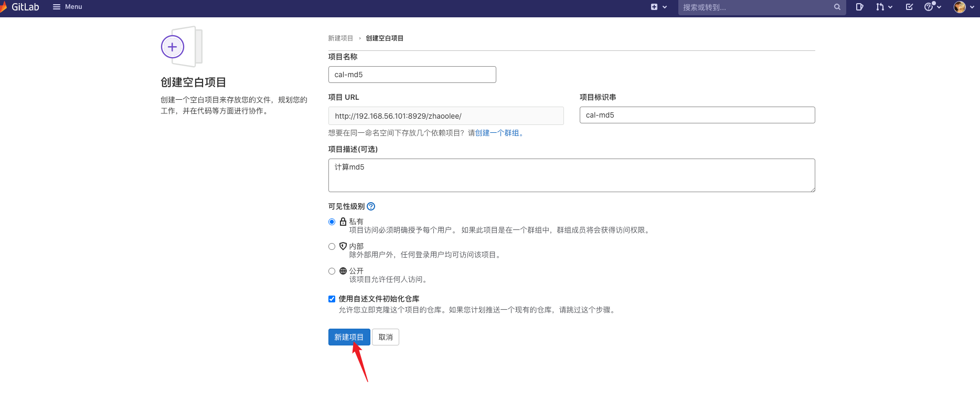Select the 公开 public radio button
Screen dimensions: 980x420
(332, 271)
